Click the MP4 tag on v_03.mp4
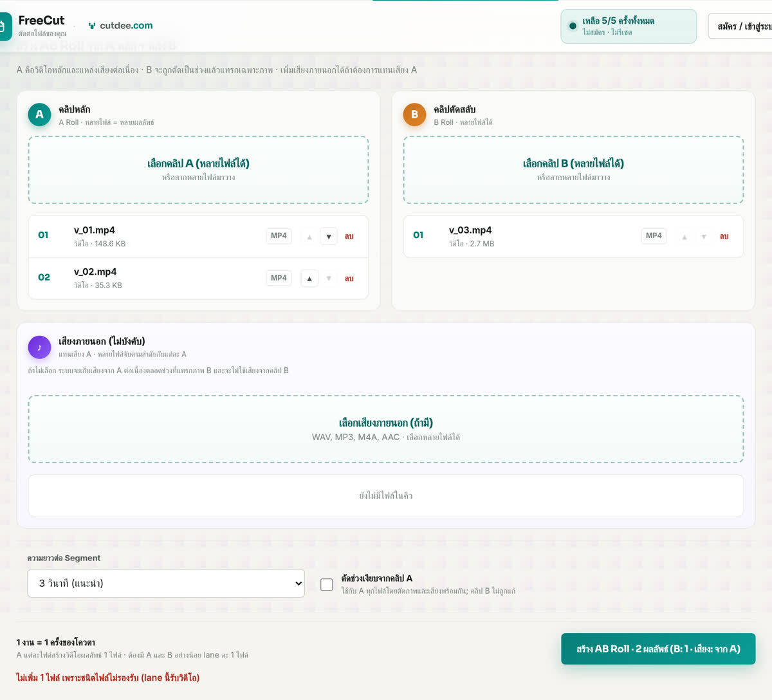 click(x=654, y=236)
